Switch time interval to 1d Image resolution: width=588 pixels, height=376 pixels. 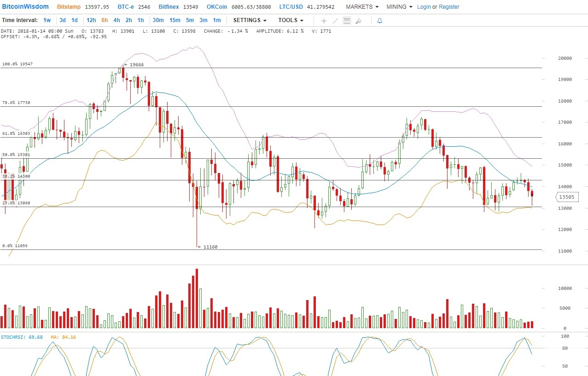click(74, 20)
